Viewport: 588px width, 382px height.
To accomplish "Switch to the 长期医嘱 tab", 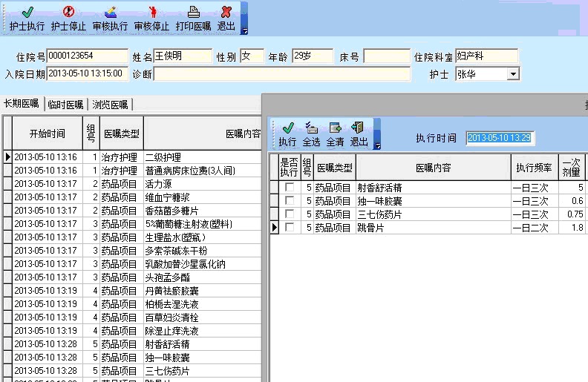I will (x=22, y=104).
